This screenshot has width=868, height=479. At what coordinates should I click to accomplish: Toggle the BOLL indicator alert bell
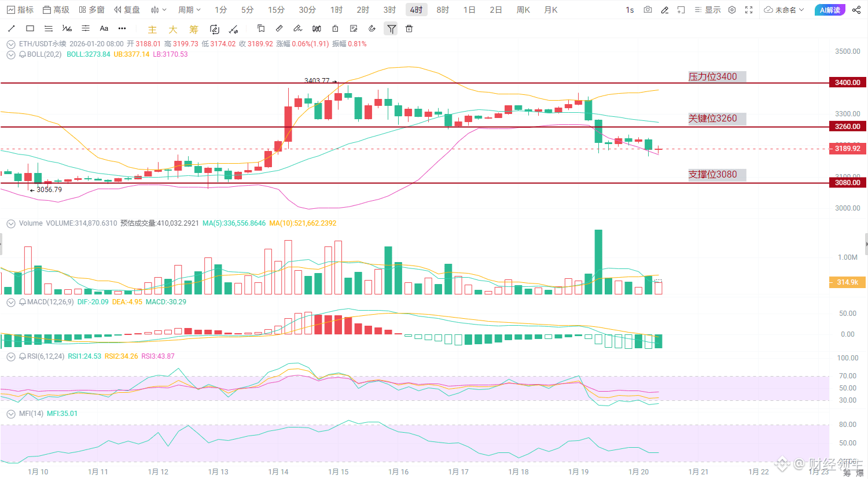pos(23,54)
